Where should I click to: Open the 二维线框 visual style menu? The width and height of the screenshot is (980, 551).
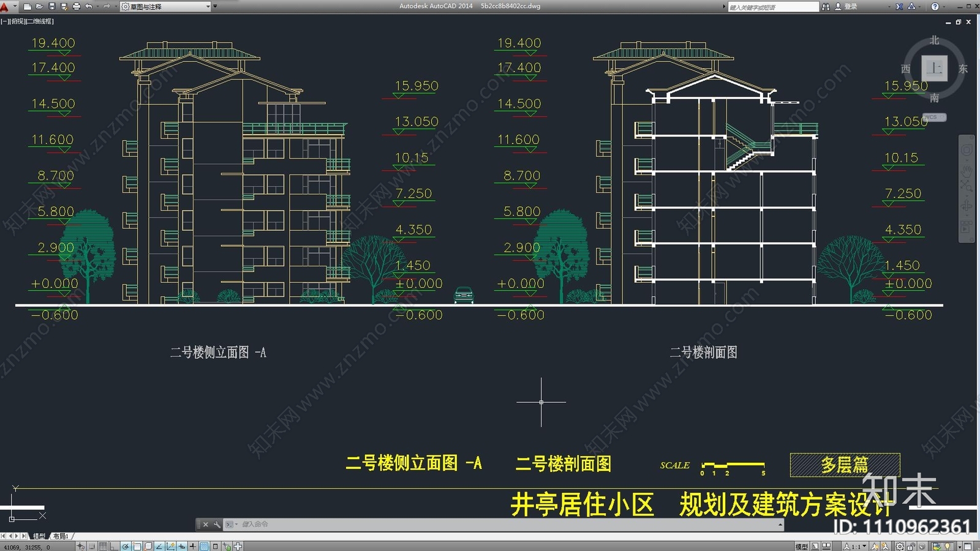click(x=40, y=21)
